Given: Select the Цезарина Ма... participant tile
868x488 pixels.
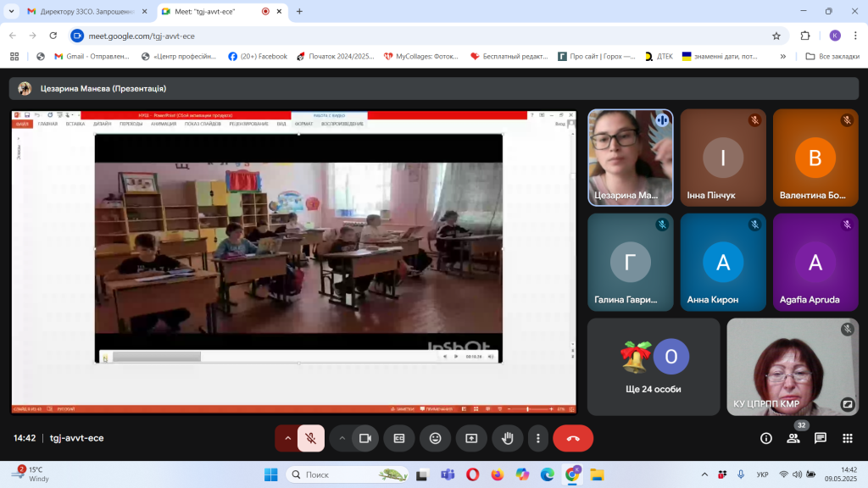Looking at the screenshot, I should tap(631, 158).
